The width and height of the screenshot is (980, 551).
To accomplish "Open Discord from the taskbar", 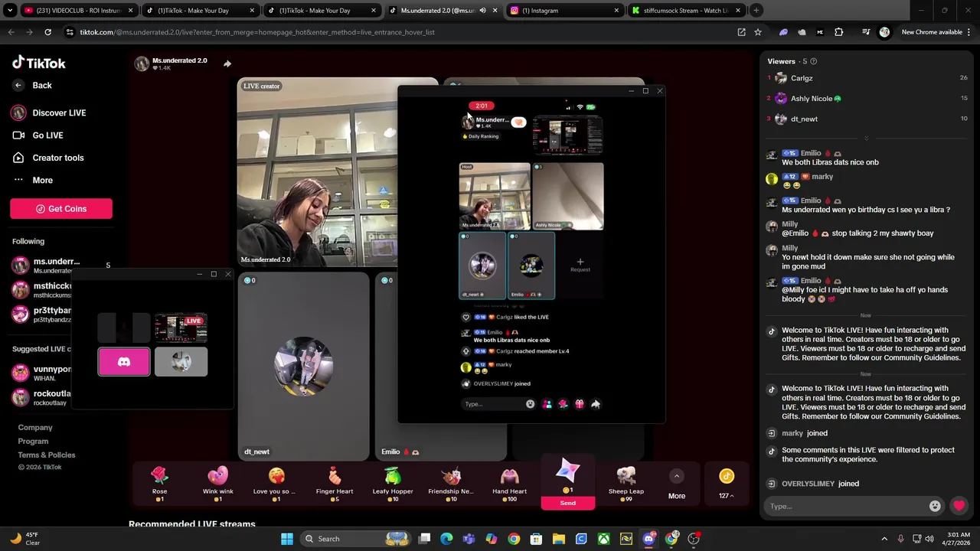I will click(648, 539).
